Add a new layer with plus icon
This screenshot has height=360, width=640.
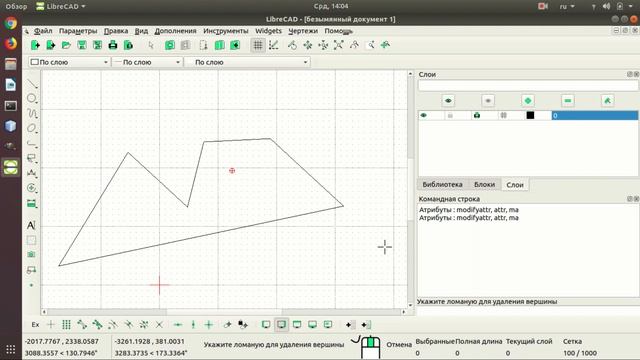(528, 100)
